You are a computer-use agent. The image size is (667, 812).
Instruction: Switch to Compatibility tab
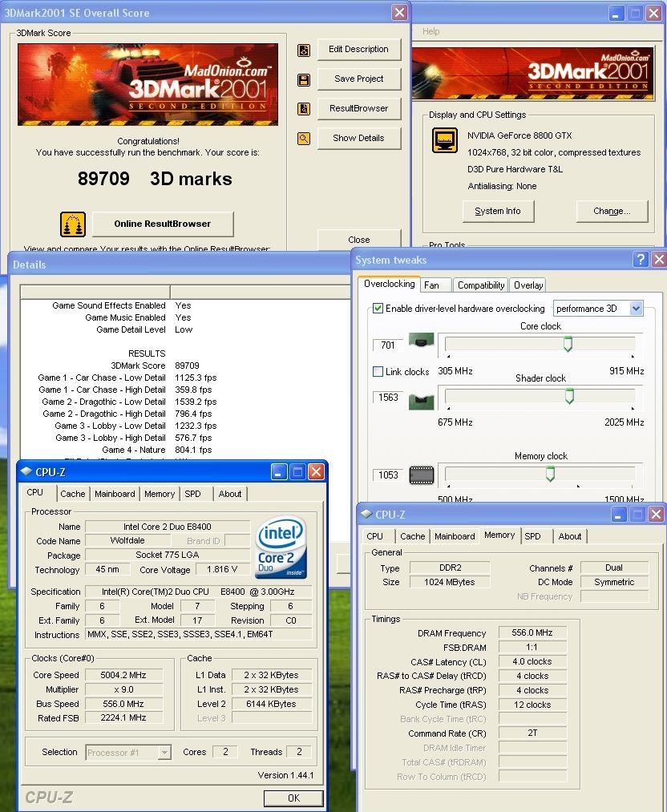pyautogui.click(x=480, y=285)
